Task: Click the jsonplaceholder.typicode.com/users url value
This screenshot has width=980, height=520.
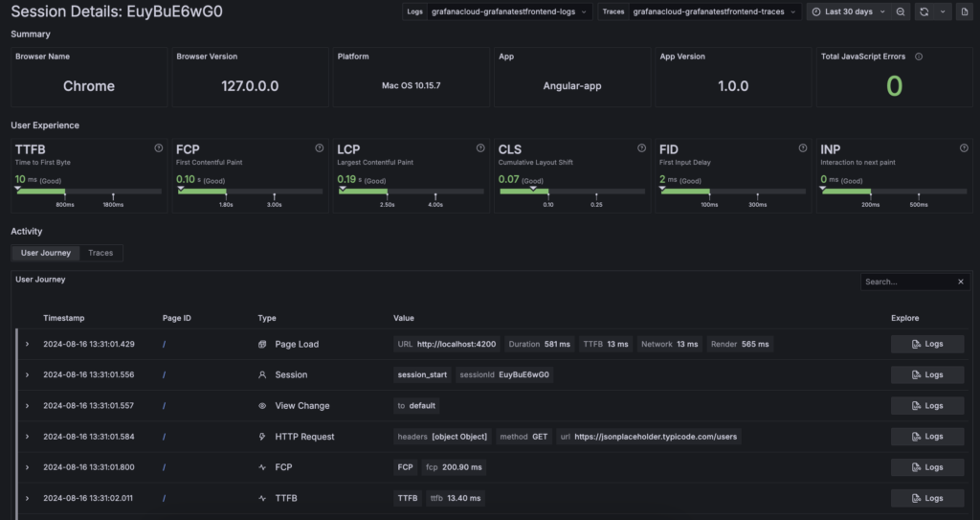Action: click(x=656, y=437)
